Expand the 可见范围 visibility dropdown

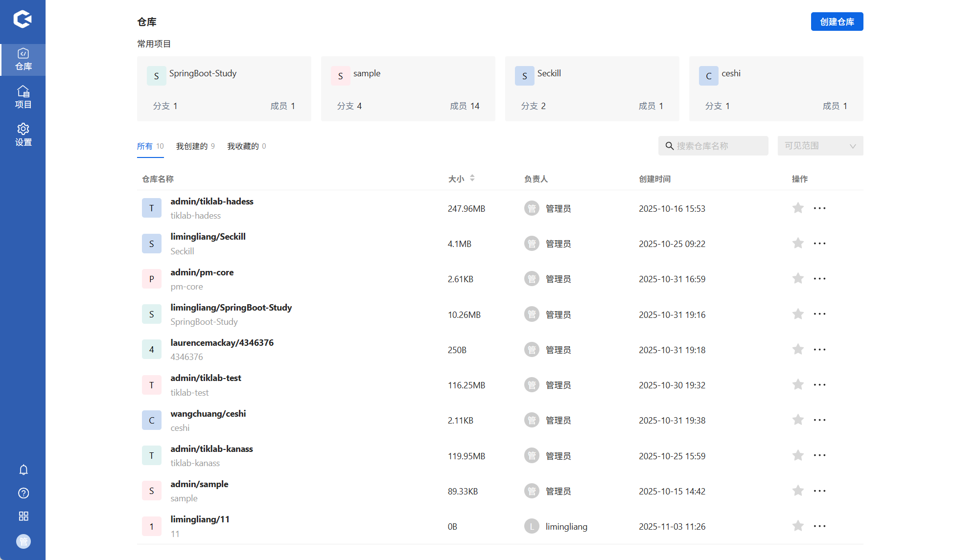pyautogui.click(x=820, y=146)
